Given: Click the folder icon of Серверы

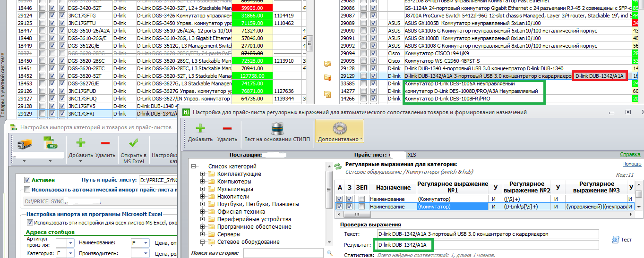Looking at the screenshot, I should (x=211, y=234).
